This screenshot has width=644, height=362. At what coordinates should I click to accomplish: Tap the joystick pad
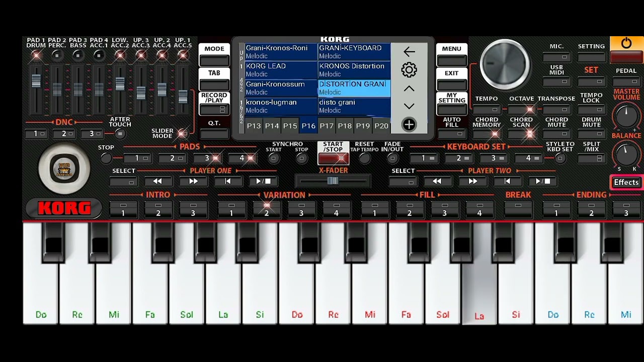point(64,169)
